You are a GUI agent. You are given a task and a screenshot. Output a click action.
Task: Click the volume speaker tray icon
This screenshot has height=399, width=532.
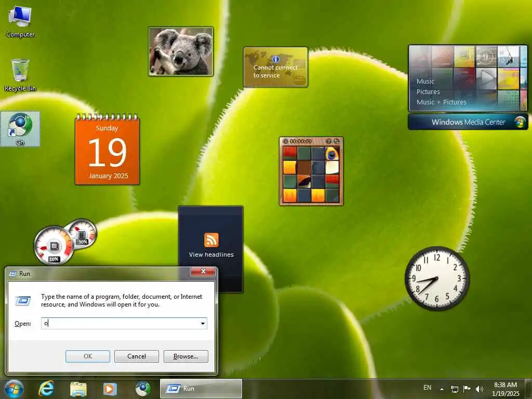point(480,389)
